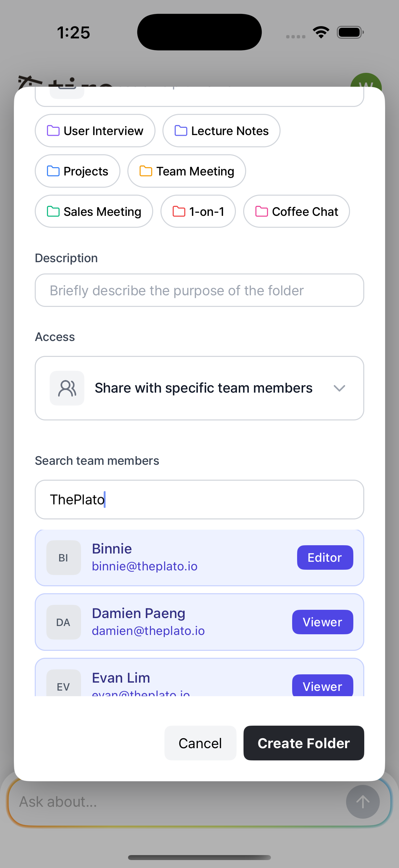Expand the access dropdown chevron

coord(339,388)
